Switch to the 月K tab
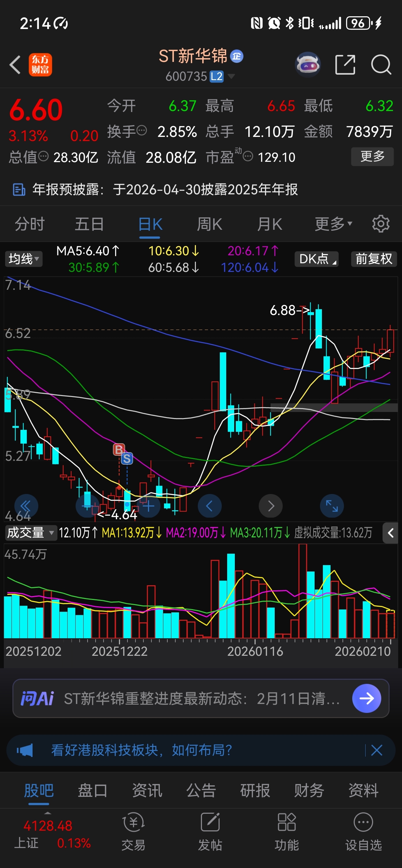Screen dimensions: 402x868 click(269, 224)
